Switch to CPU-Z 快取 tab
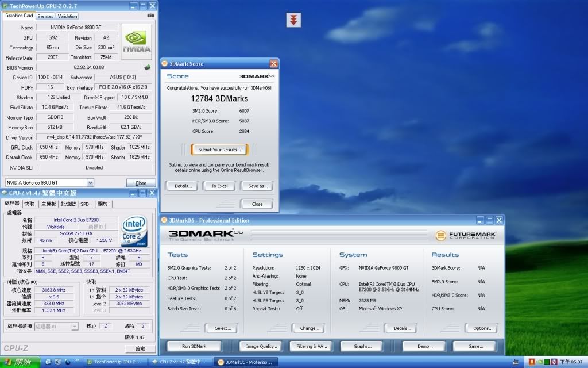The image size is (588, 368). pos(29,204)
